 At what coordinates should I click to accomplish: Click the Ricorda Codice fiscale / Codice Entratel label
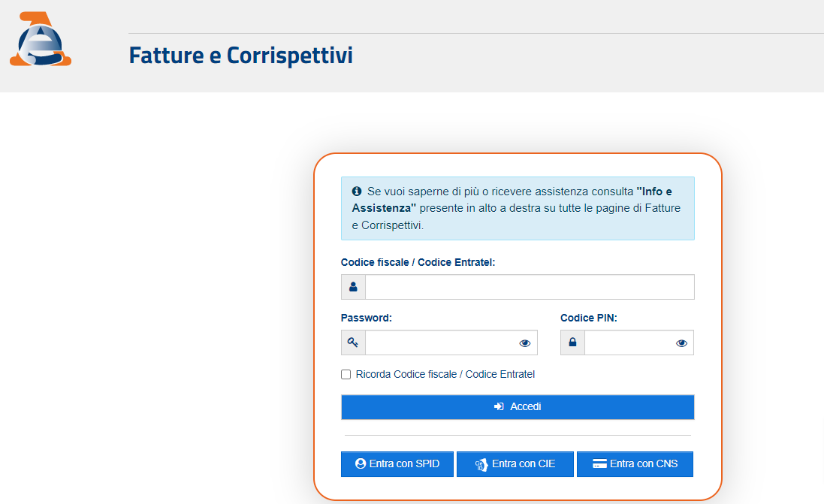[x=445, y=374]
